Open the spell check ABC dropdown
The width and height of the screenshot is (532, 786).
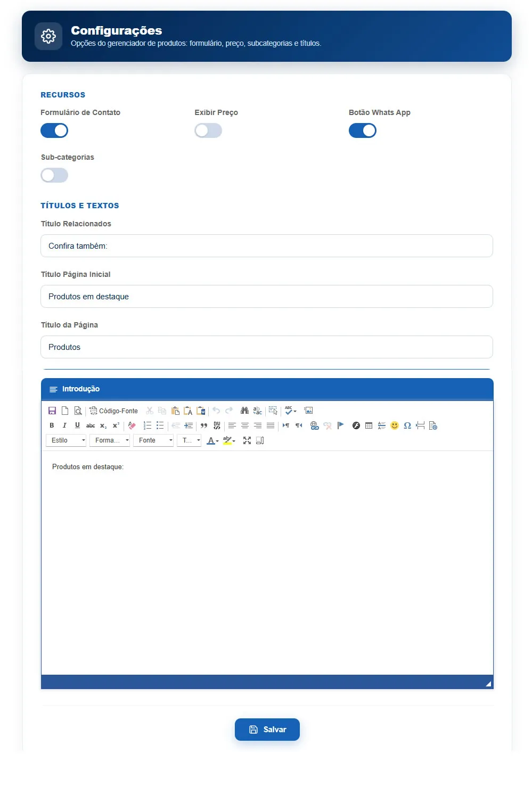pos(291,411)
